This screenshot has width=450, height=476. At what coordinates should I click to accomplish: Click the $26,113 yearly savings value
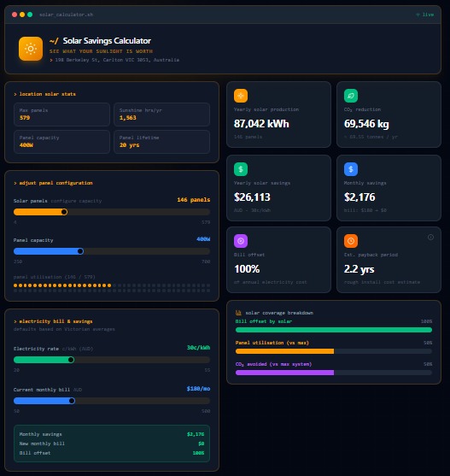pyautogui.click(x=252, y=197)
